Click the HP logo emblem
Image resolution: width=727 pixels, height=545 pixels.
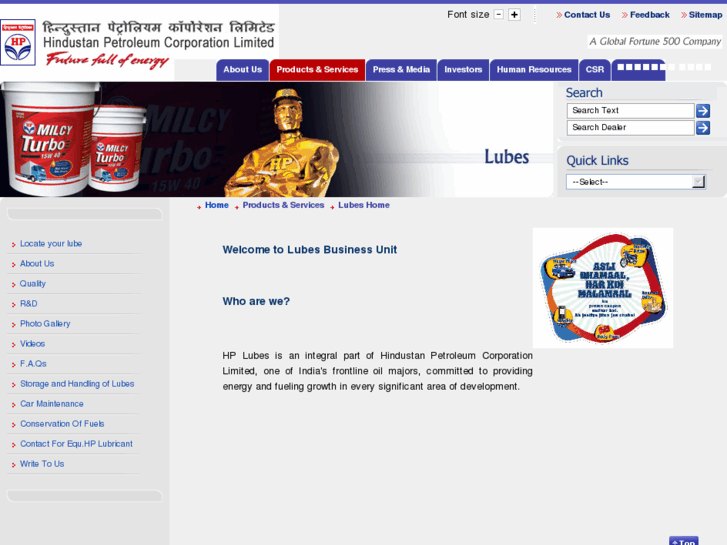tap(18, 43)
